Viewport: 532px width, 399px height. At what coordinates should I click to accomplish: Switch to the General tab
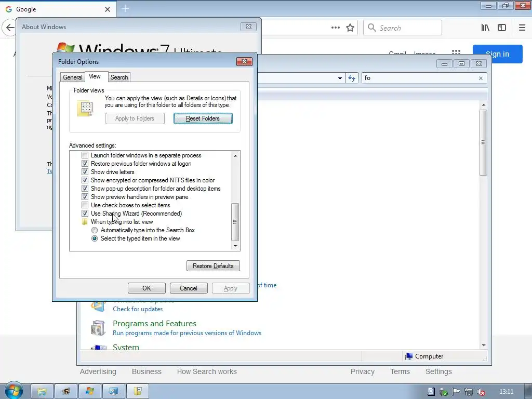tap(72, 77)
